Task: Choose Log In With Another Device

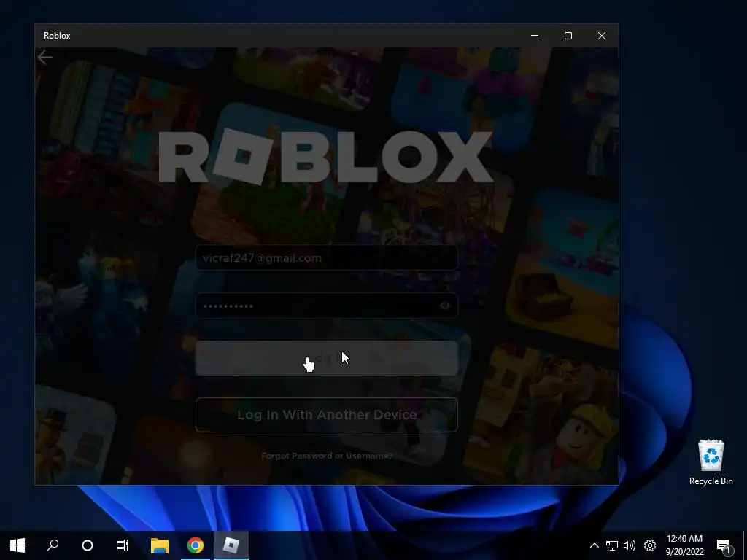Action: coord(327,415)
